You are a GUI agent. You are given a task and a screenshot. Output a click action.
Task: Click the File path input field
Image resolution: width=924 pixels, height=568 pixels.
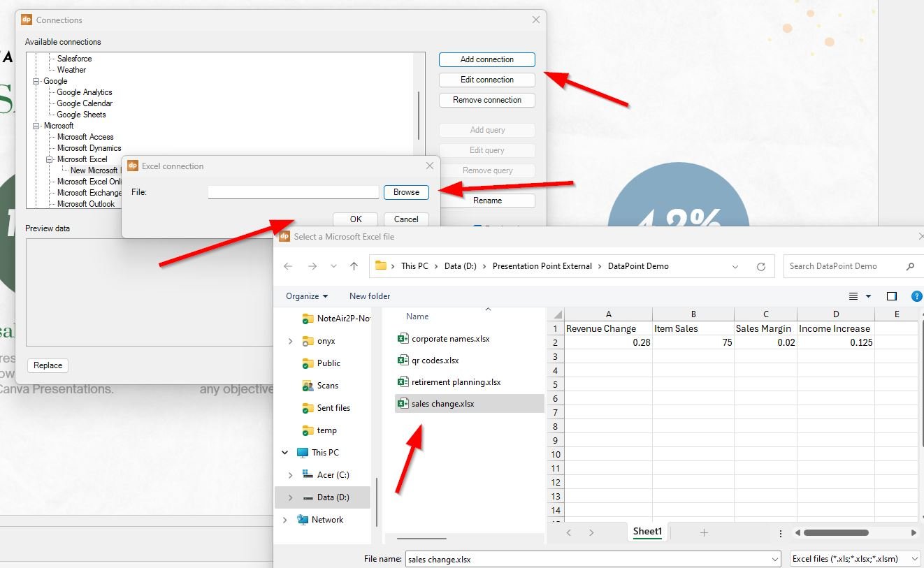pos(293,192)
